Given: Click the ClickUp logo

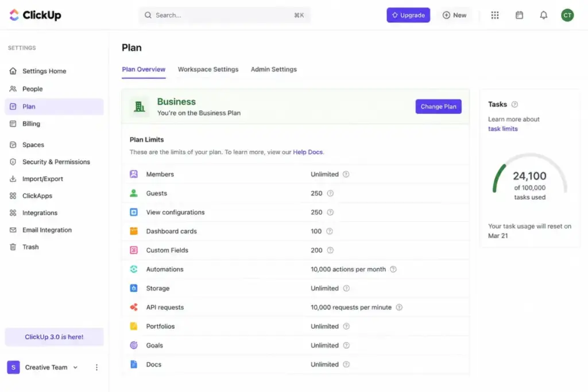Looking at the screenshot, I should (35, 15).
